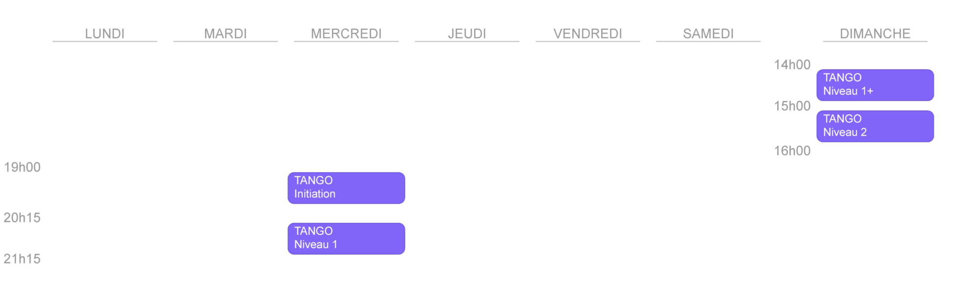Screen dimensions: 980x291
Task: Select the 15h00 Sunday time marker
Action: click(792, 106)
